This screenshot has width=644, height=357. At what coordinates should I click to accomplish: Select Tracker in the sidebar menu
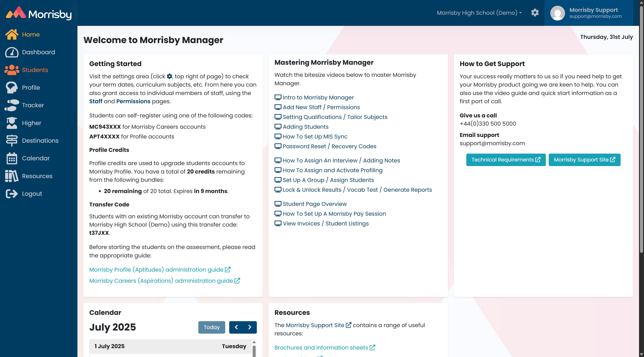[33, 105]
